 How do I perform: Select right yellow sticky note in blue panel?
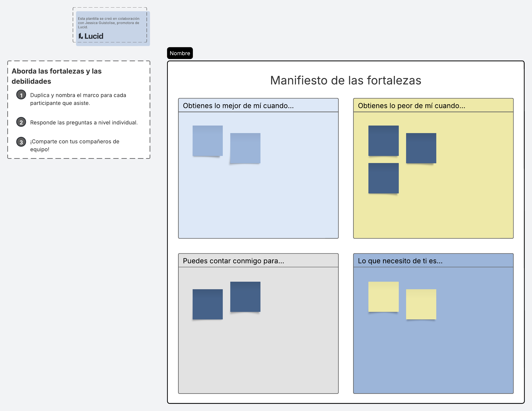(421, 304)
